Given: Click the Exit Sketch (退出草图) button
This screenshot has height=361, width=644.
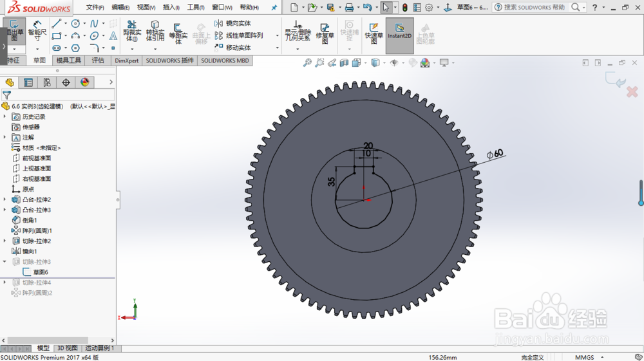Looking at the screenshot, I should (x=14, y=31).
